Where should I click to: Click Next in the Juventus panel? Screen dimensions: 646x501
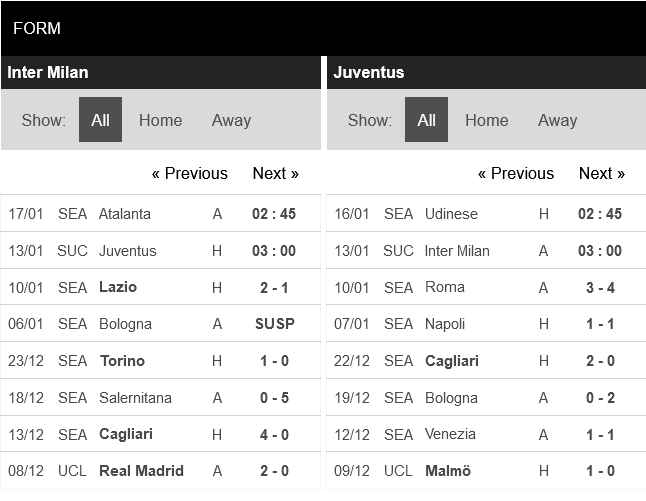602,173
